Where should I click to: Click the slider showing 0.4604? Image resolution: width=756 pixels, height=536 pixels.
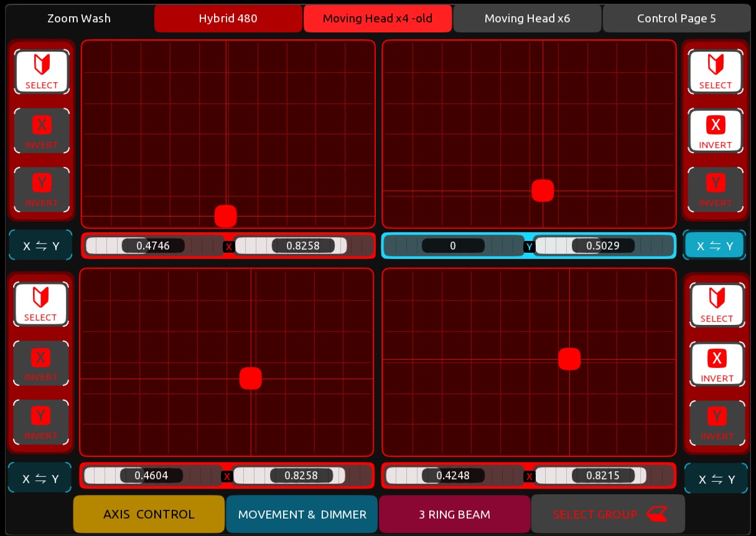point(152,476)
